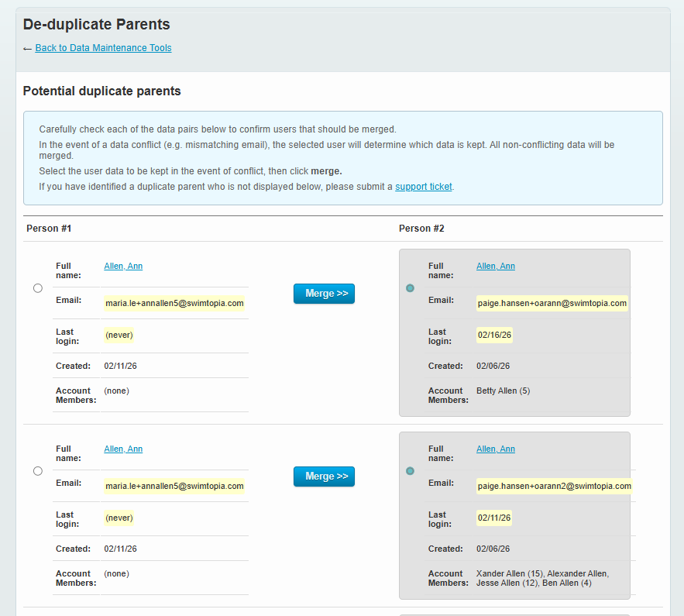Open Allen, Ann profile under Person #1 second pair
The image size is (684, 616).
(122, 449)
